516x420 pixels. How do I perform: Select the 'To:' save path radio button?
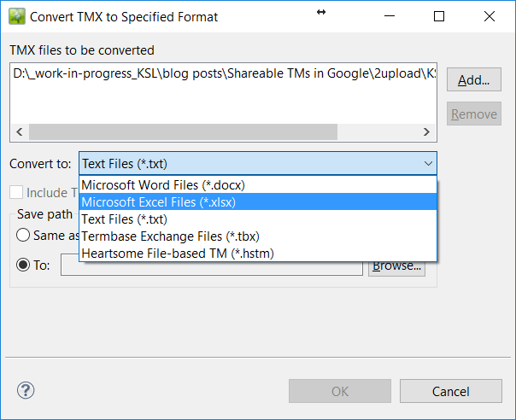(x=23, y=265)
